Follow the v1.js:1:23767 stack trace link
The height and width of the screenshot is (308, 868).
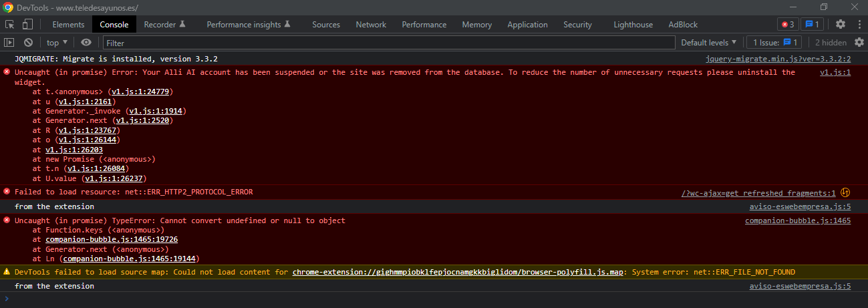pos(88,130)
